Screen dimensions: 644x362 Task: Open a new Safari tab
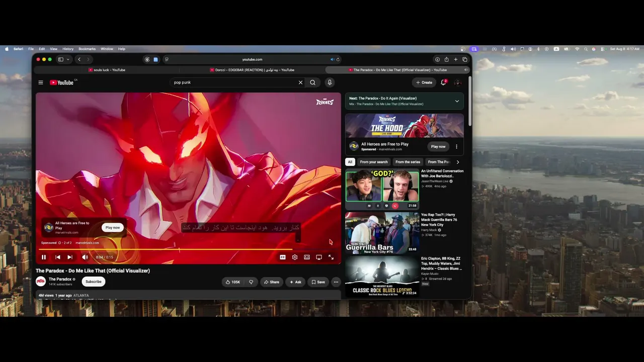[x=455, y=59]
